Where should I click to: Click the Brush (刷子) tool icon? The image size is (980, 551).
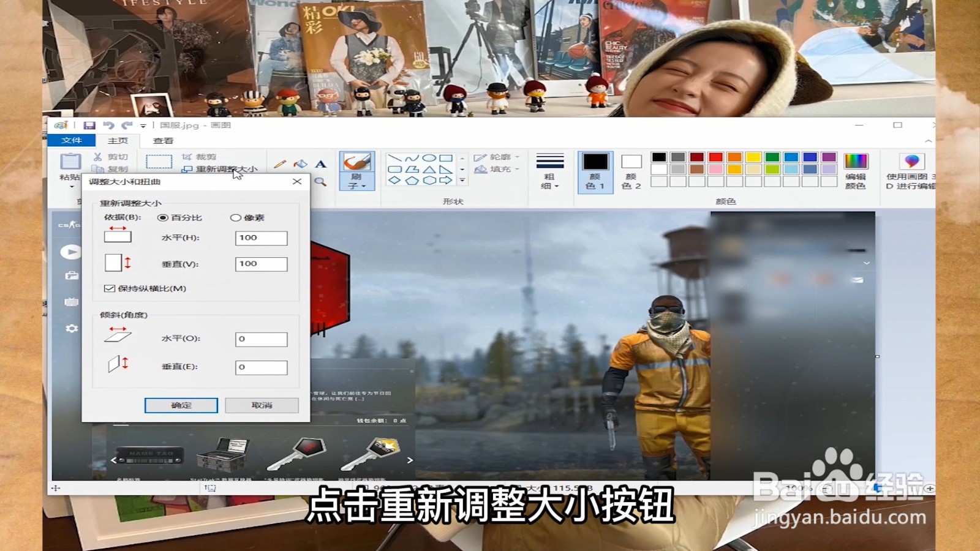coord(356,163)
